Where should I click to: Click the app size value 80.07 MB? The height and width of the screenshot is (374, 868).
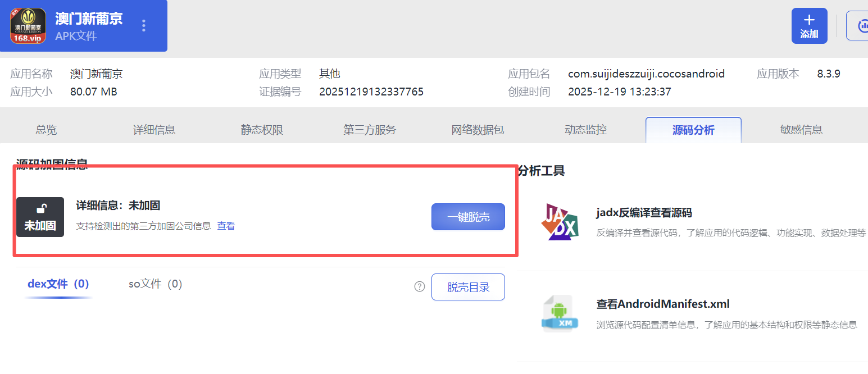pos(94,92)
